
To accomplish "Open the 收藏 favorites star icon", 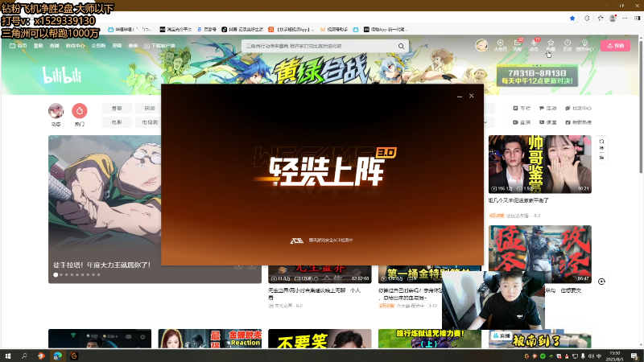I will 551,45.
